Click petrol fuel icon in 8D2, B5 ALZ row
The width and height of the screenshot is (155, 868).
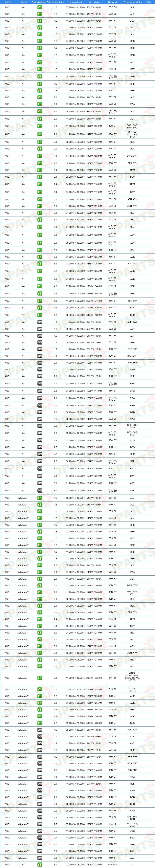click(x=40, y=7)
